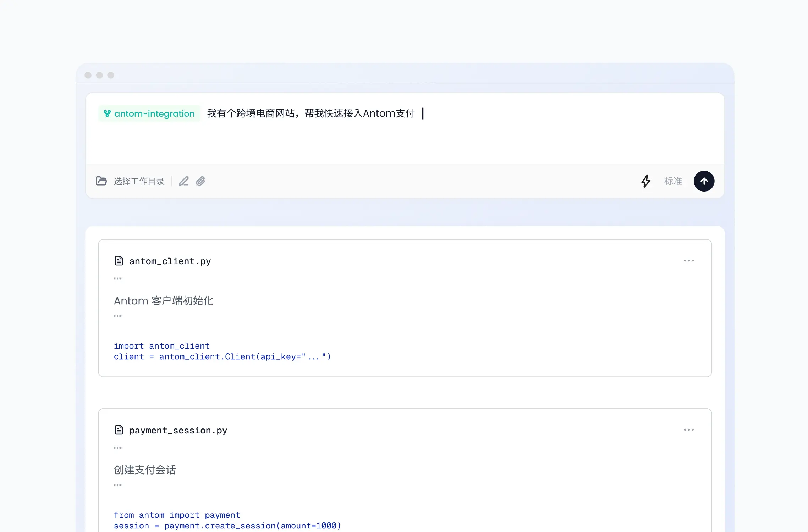The width and height of the screenshot is (808, 532).
Task: Click the antom-integration skill tag
Action: pos(149,113)
